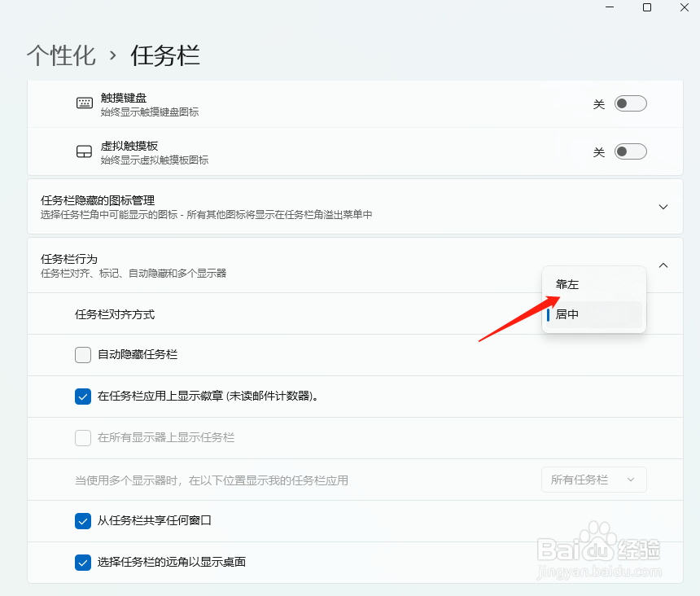Screen dimensions: 700x596
Task: Click 虚拟触摸板 row title
Action: pos(129,146)
